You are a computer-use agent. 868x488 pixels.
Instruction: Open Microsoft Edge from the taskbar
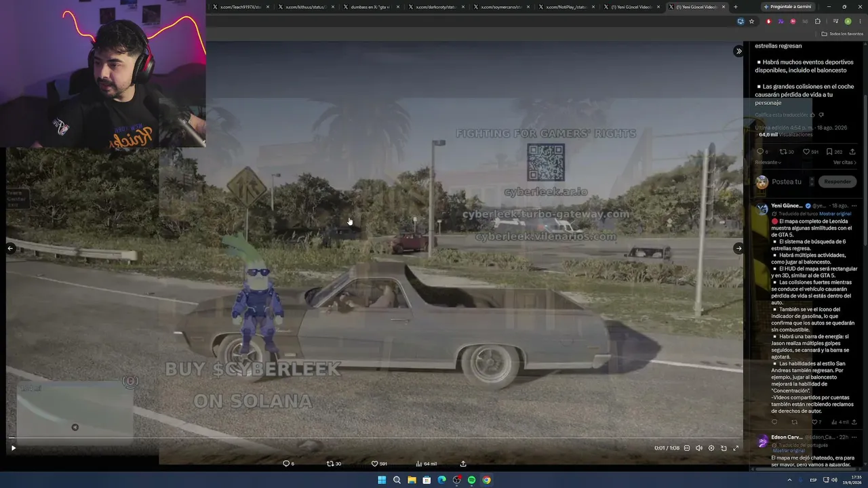click(441, 480)
